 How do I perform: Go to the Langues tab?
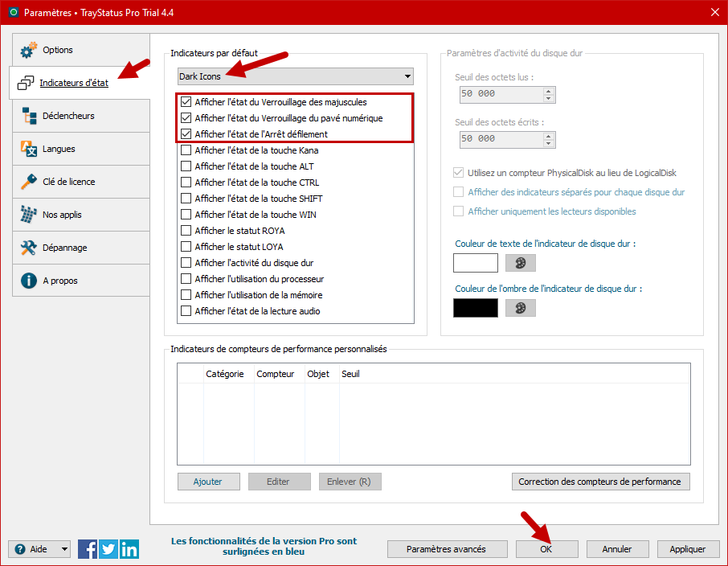point(81,149)
